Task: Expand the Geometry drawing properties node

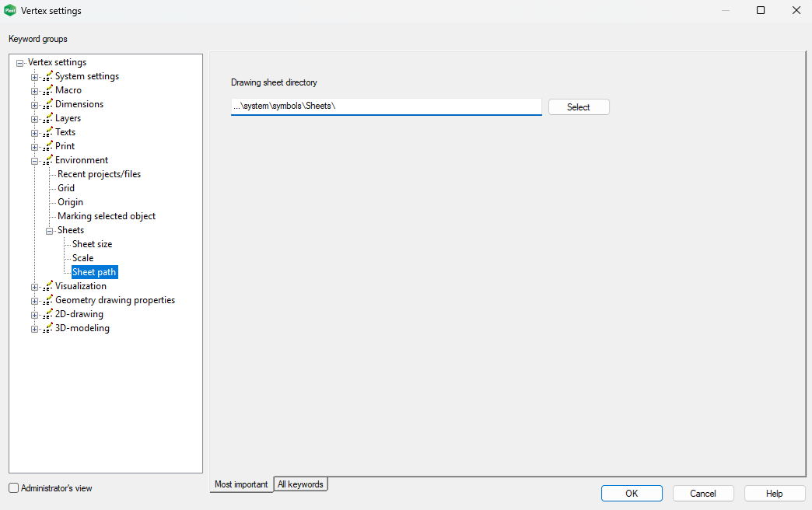Action: point(34,301)
